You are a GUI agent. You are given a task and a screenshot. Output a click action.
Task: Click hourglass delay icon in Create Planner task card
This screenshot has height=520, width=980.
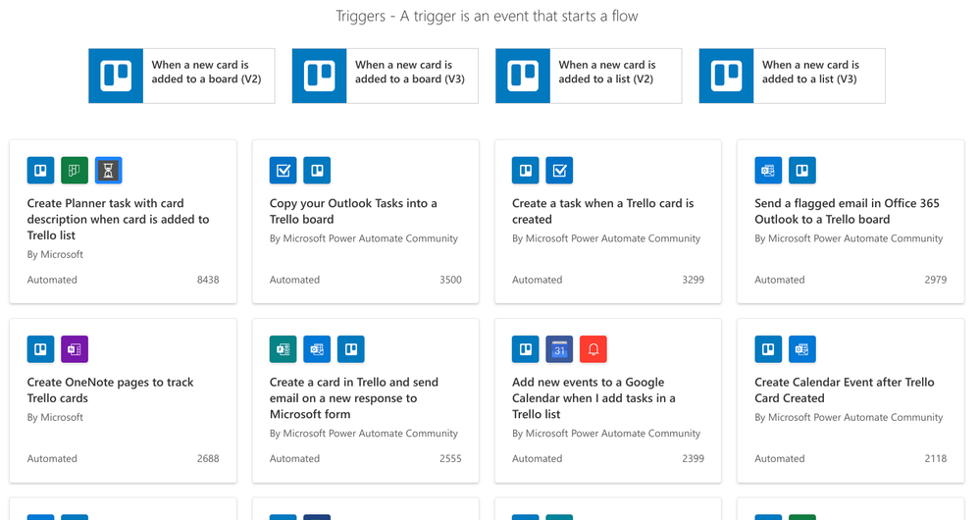pos(108,170)
